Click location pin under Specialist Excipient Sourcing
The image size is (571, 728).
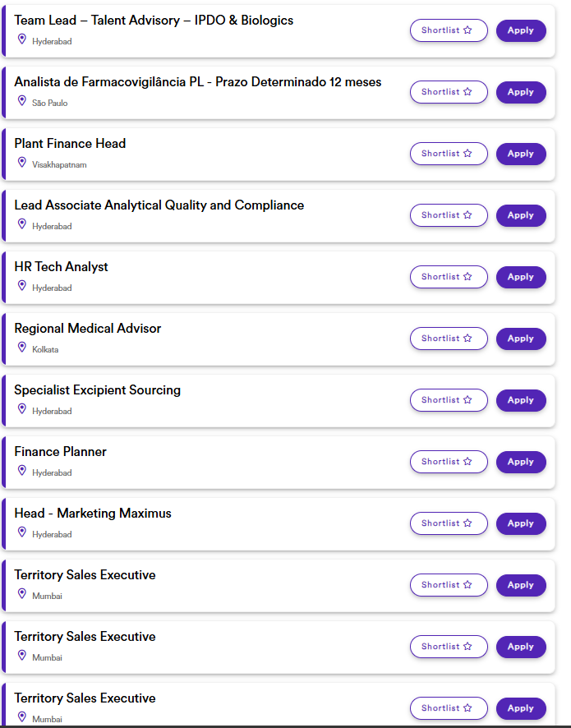22,408
